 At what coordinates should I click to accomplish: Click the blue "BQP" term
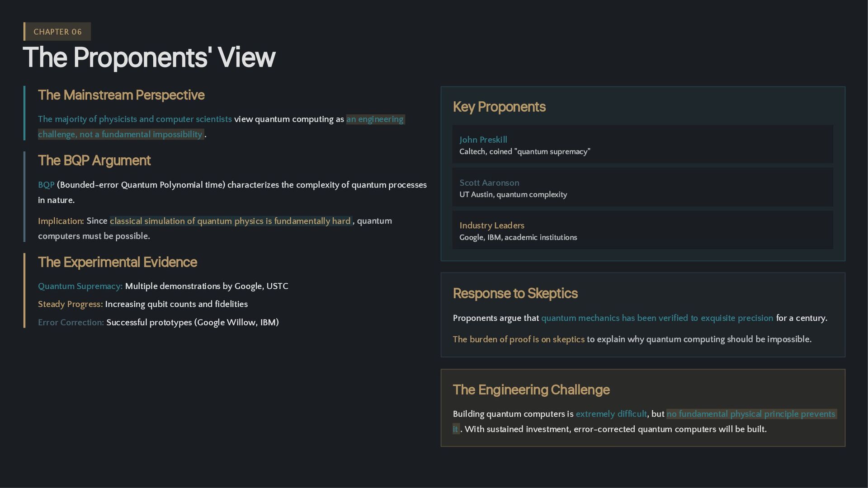[46, 185]
